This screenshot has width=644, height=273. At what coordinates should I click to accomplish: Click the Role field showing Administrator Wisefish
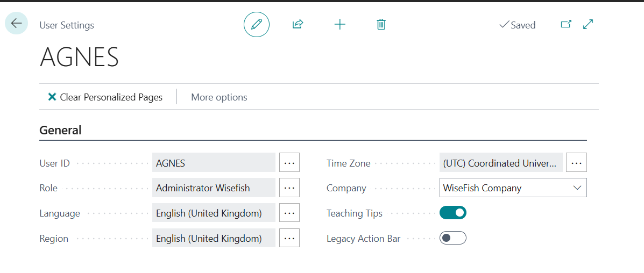tap(214, 188)
